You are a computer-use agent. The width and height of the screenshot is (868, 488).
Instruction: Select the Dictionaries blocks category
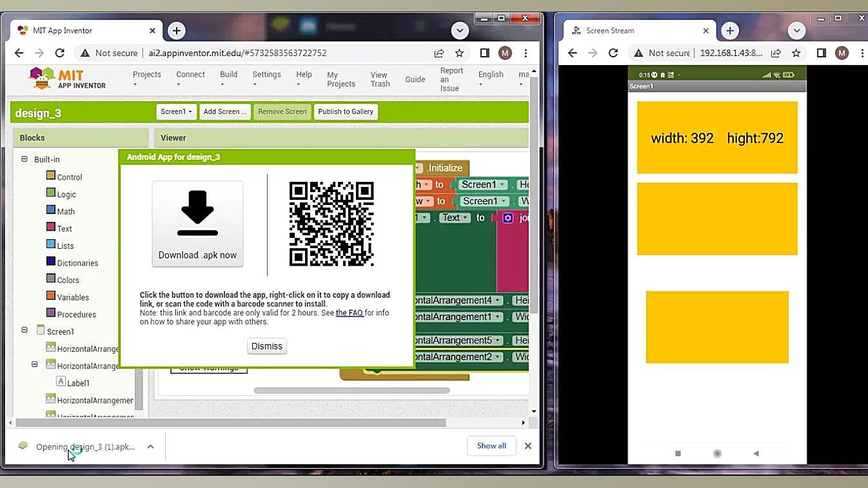pos(72,262)
